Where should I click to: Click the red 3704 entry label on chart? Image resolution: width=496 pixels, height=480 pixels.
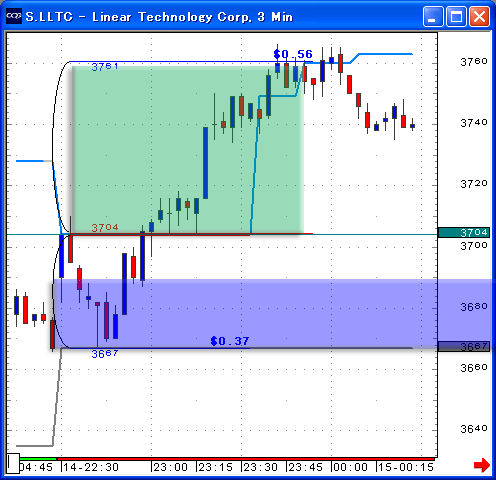(x=105, y=228)
